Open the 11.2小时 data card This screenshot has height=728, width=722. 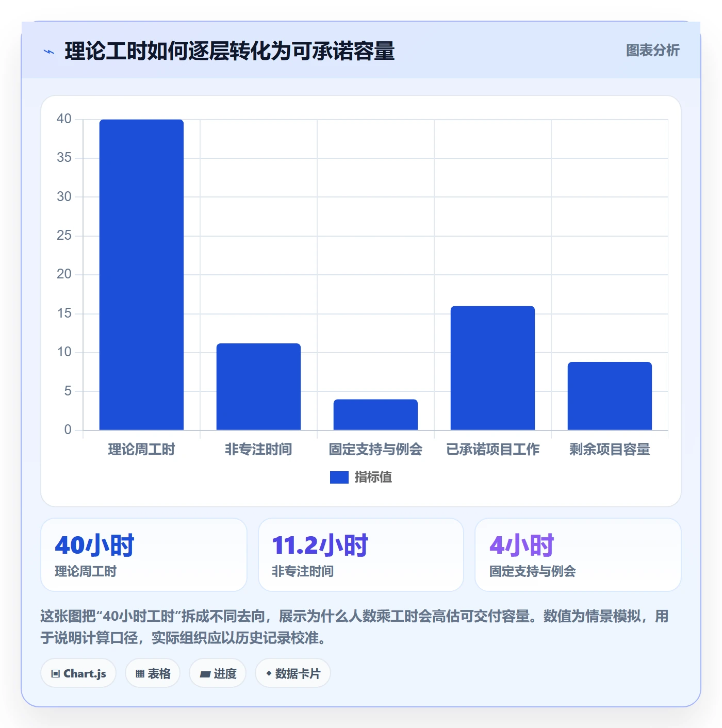coord(361,555)
